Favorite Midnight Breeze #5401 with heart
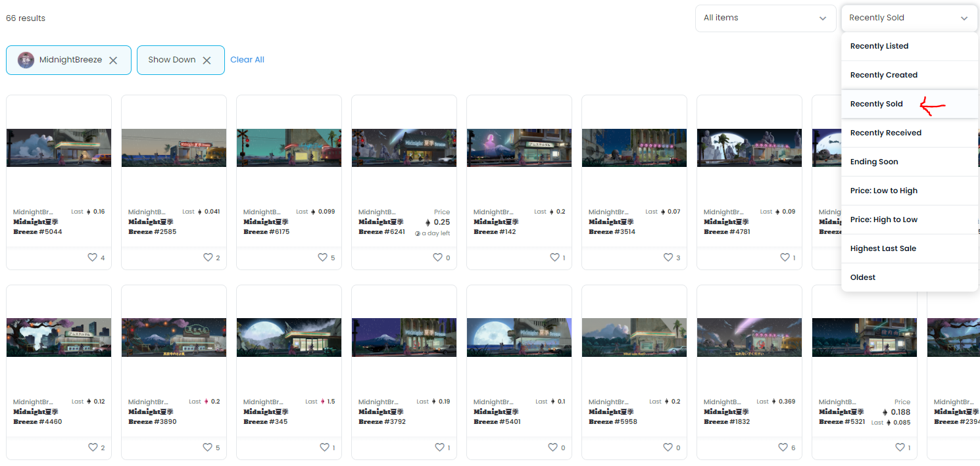The height and width of the screenshot is (466, 980). click(x=552, y=448)
